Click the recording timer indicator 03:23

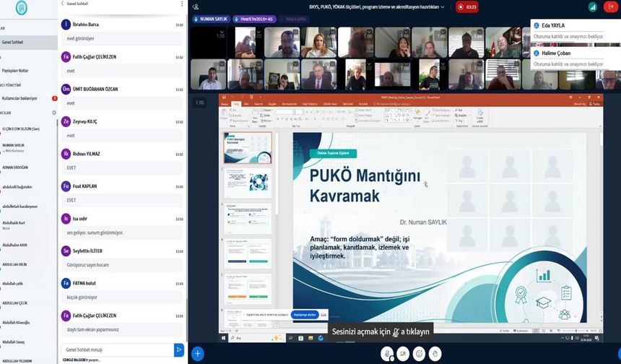tap(467, 7)
